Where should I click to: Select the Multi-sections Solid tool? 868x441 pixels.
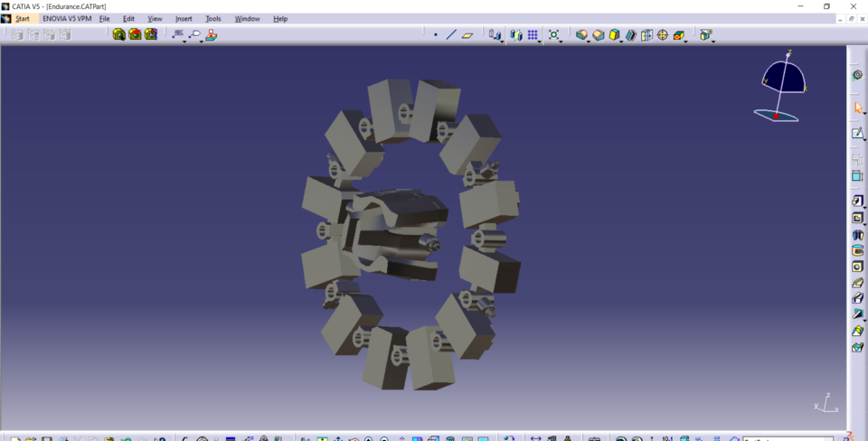point(857,331)
